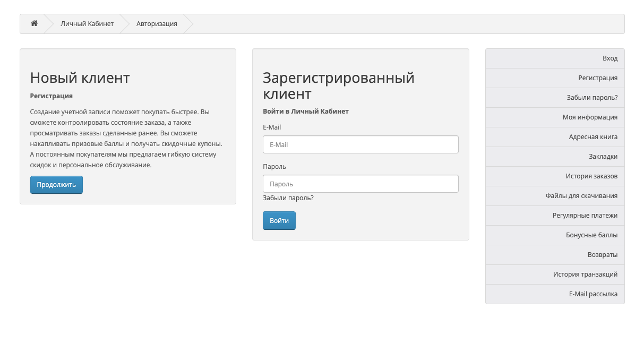Go to Возвраты in the sidebar

click(x=602, y=255)
